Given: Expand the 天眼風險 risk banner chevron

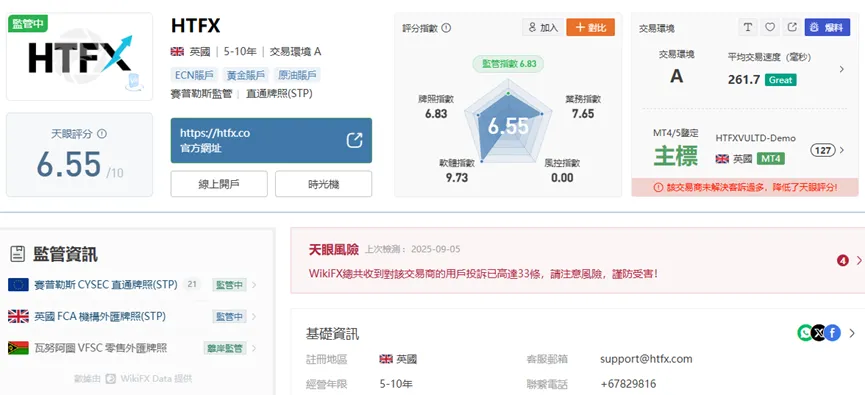Looking at the screenshot, I should pyautogui.click(x=859, y=260).
